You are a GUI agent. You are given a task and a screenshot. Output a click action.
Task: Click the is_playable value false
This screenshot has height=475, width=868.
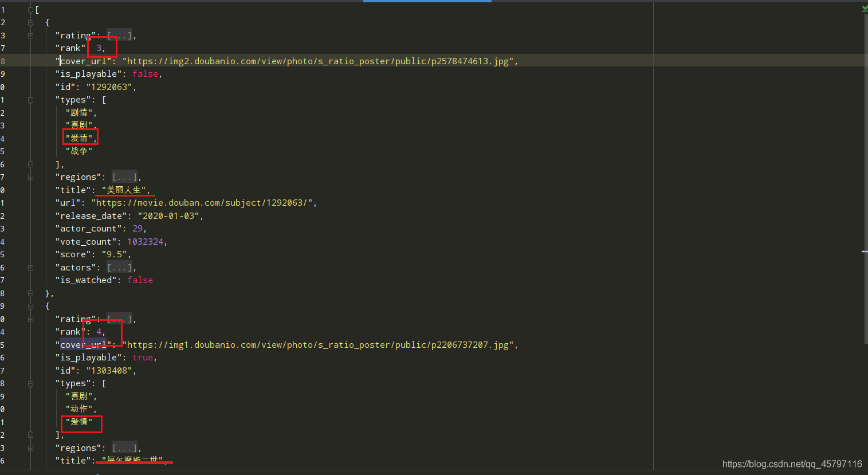pos(145,74)
